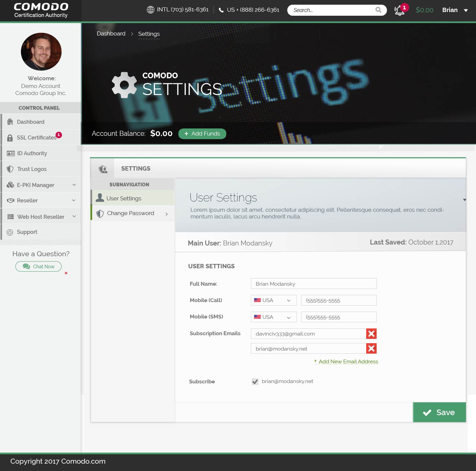The width and height of the screenshot is (476, 471).
Task: Expand the Reseller submenu chevron
Action: point(74,200)
